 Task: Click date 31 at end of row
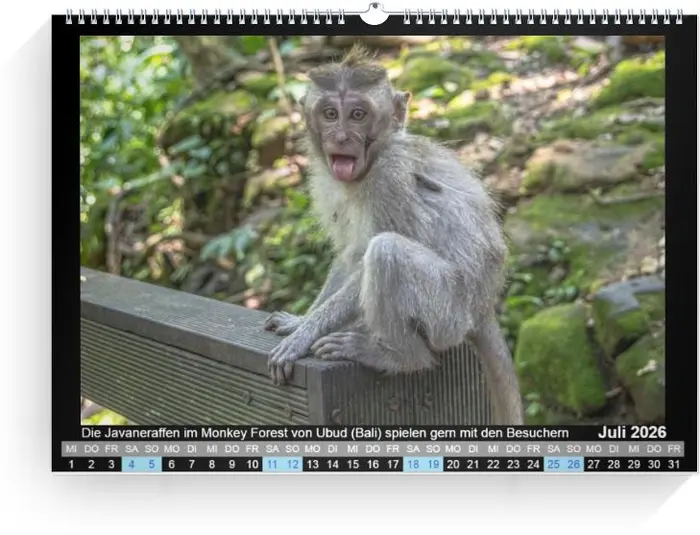674,464
